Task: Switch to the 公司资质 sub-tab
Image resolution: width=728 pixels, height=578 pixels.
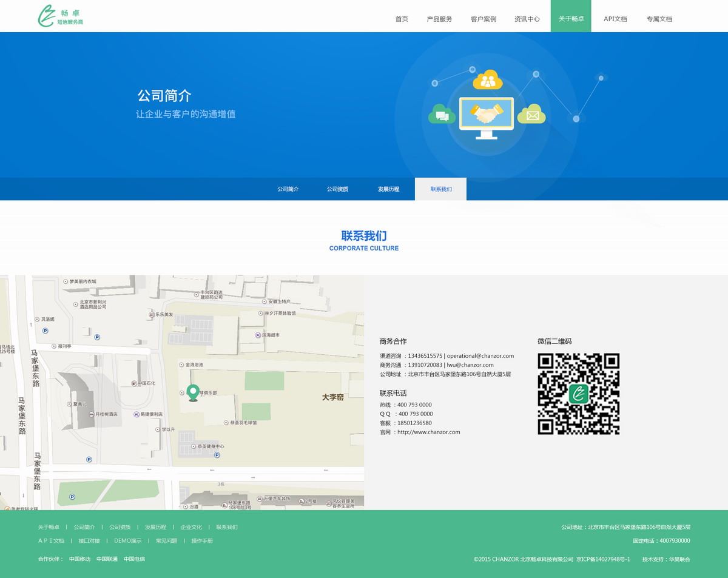Action: pos(337,189)
